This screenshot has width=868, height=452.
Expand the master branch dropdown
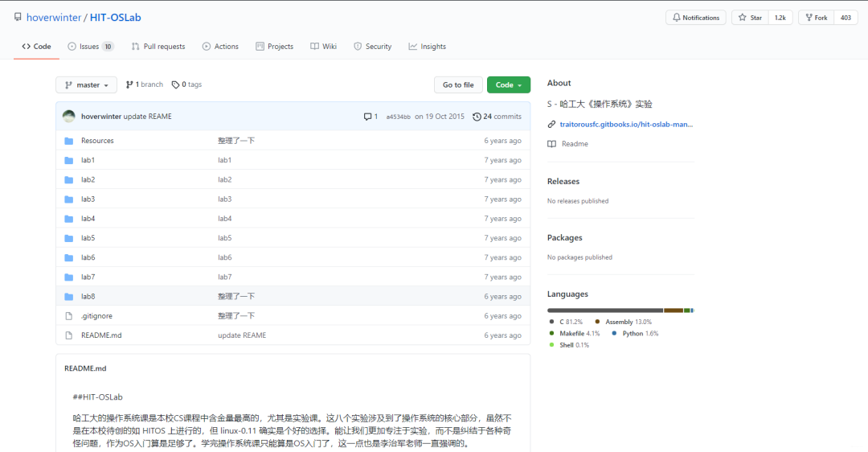click(86, 84)
